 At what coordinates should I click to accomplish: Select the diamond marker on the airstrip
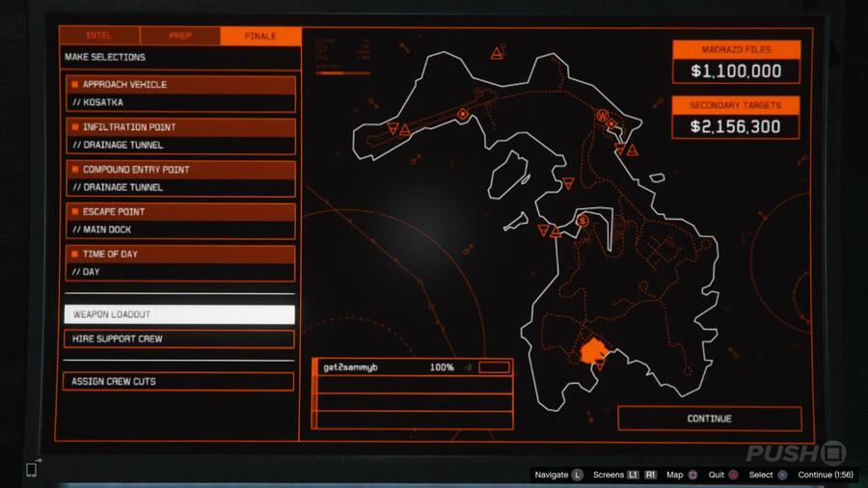(x=463, y=115)
